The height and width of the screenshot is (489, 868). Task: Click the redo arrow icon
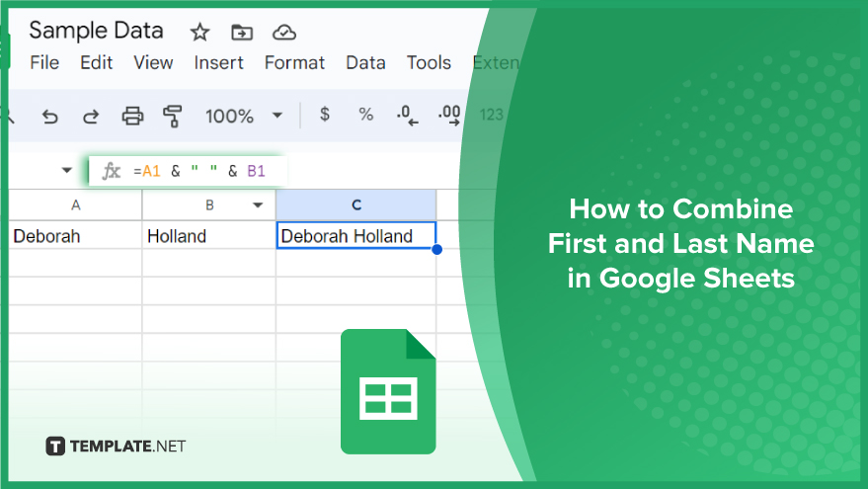(91, 117)
